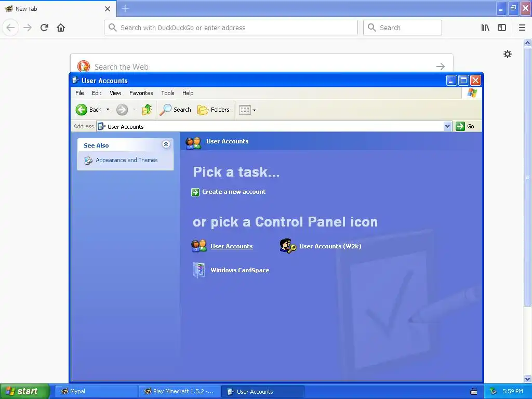Viewport: 532px width, 399px height.
Task: Click green arrow beside Create a new account
Action: [x=195, y=192]
